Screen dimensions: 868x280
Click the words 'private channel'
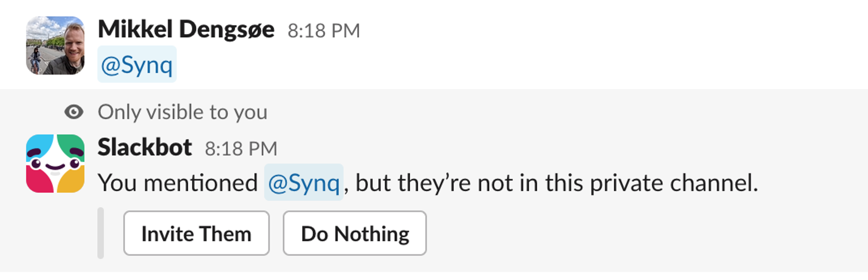coord(674,183)
